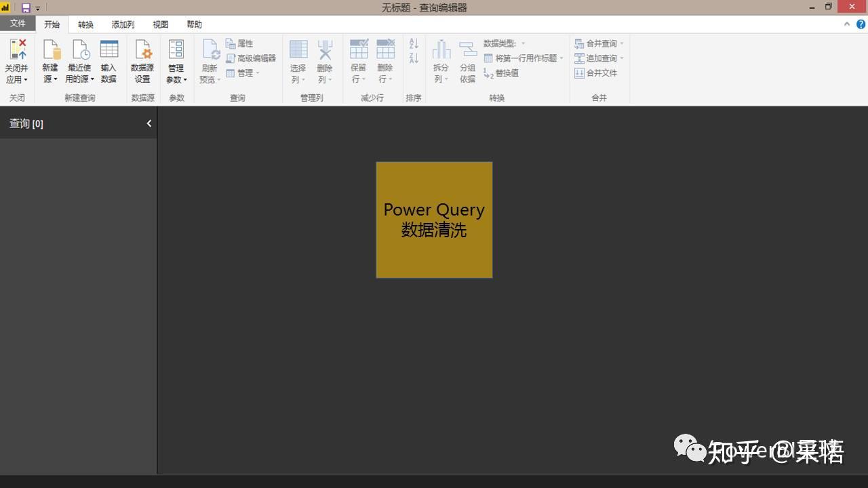
Task: Switch to the 转换 (Transform) tab
Action: click(x=85, y=24)
